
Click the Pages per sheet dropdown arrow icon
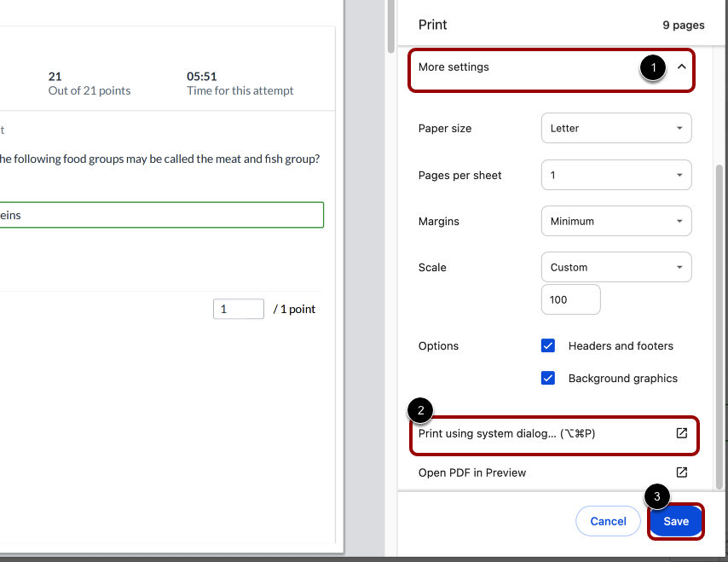[680, 175]
